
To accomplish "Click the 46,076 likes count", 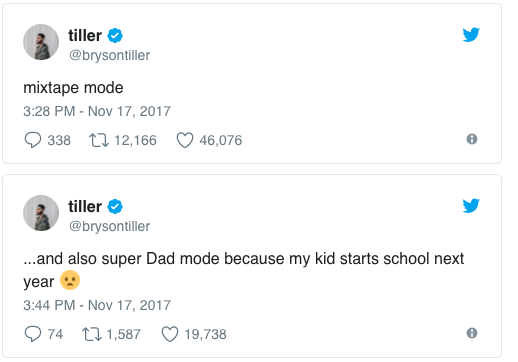I will pyautogui.click(x=221, y=140).
